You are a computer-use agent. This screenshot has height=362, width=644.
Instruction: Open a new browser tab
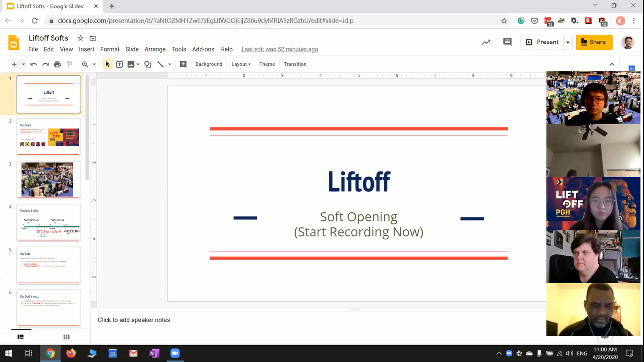tap(112, 6)
